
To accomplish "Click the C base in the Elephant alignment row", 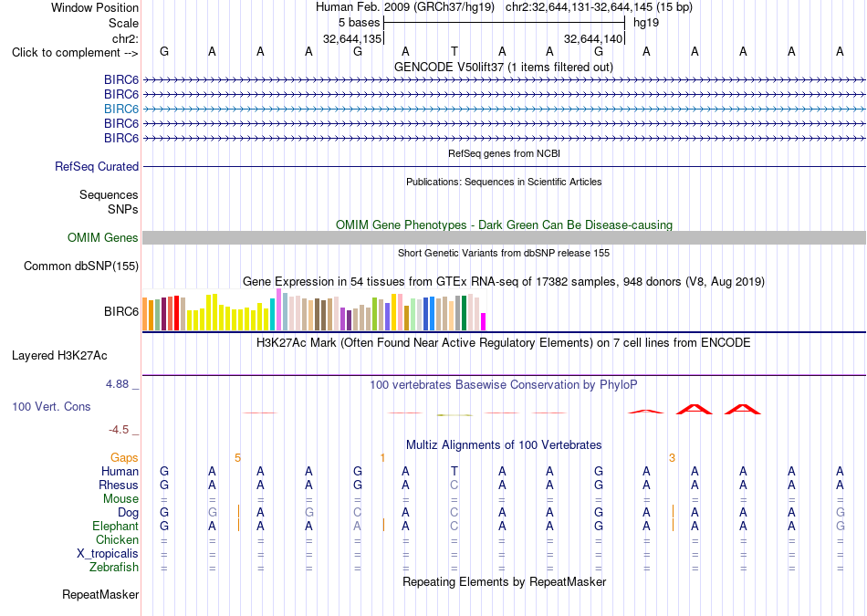I will tap(454, 526).
